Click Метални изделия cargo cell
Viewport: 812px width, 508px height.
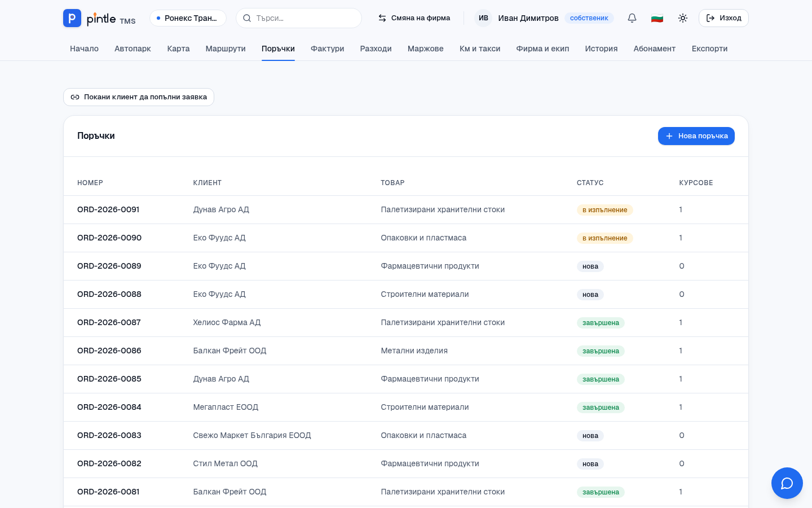[x=414, y=351]
